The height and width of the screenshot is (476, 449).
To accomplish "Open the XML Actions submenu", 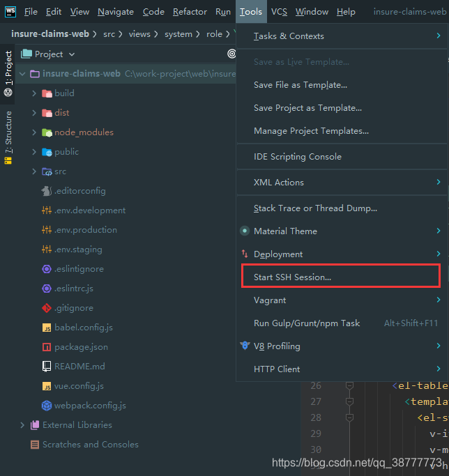I will [x=342, y=182].
